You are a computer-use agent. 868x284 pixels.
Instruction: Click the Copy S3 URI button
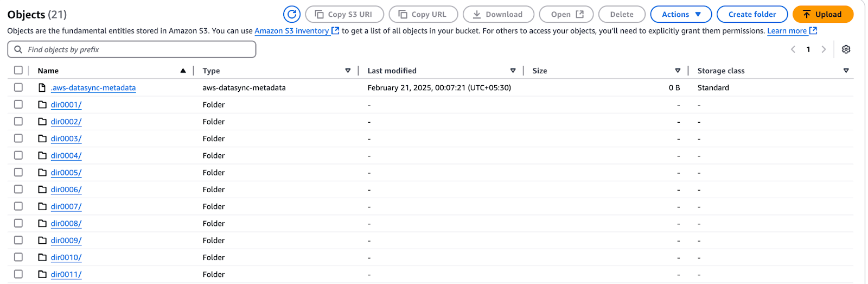coord(344,14)
